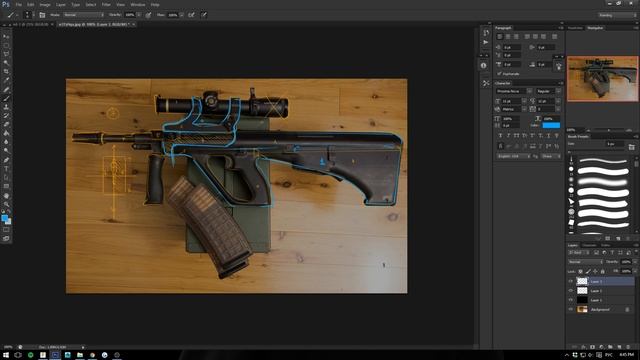This screenshot has height=360, width=640.
Task: Toggle the Hyphenate checkbox
Action: pos(499,74)
